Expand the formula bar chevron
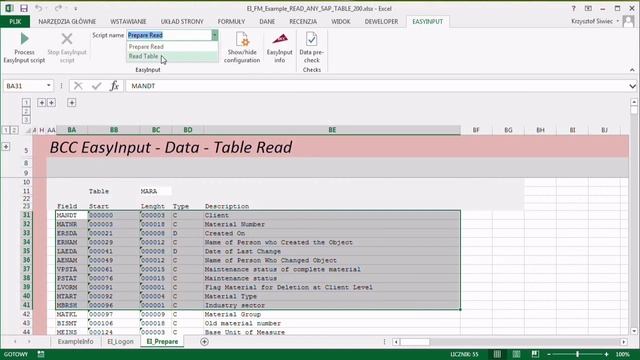 [632, 86]
